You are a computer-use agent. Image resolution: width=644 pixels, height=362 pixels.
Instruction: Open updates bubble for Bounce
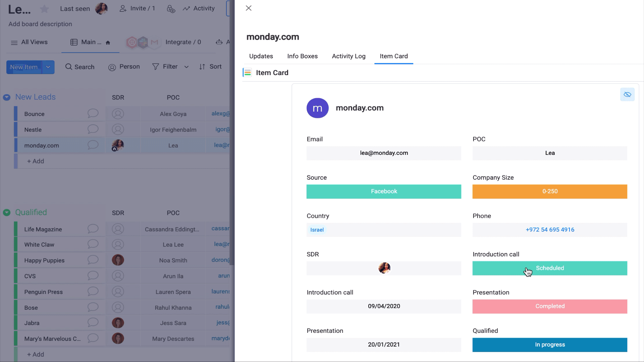coord(93,113)
